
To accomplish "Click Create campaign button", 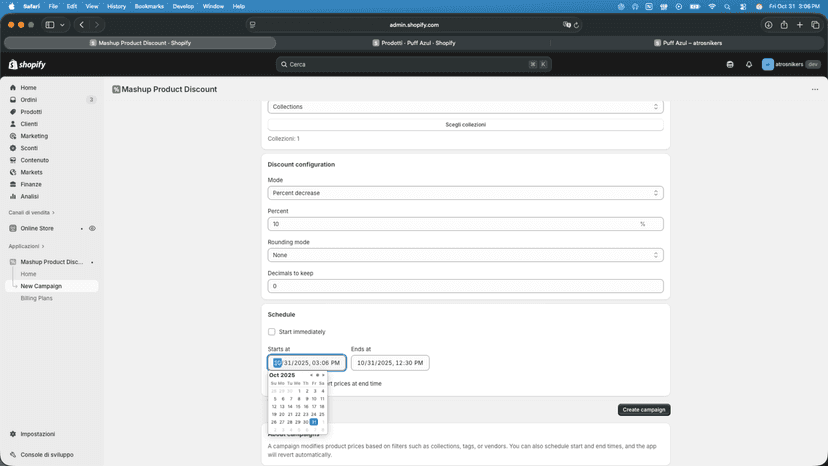I will pos(644,409).
